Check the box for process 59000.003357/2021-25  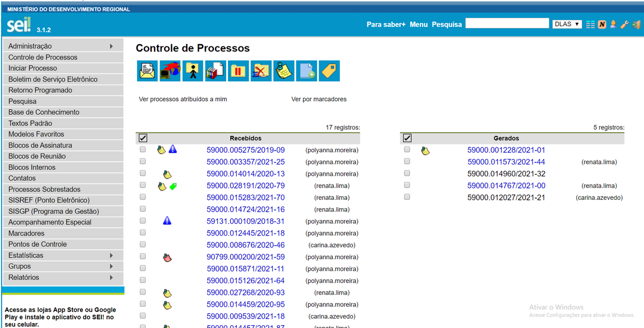point(143,162)
